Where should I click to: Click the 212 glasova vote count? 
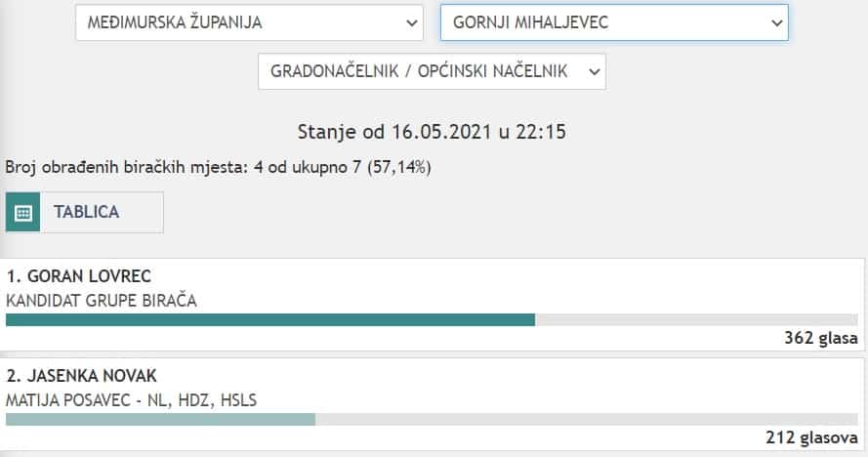(x=812, y=438)
